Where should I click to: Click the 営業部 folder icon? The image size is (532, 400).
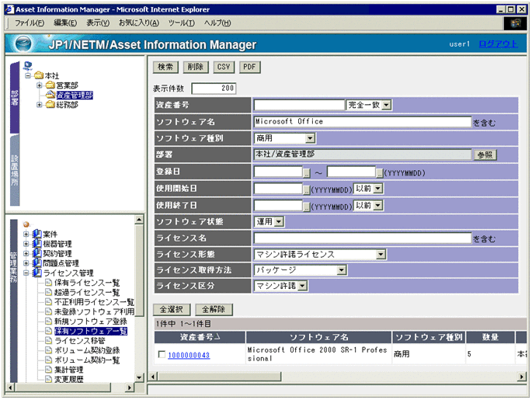coord(50,85)
